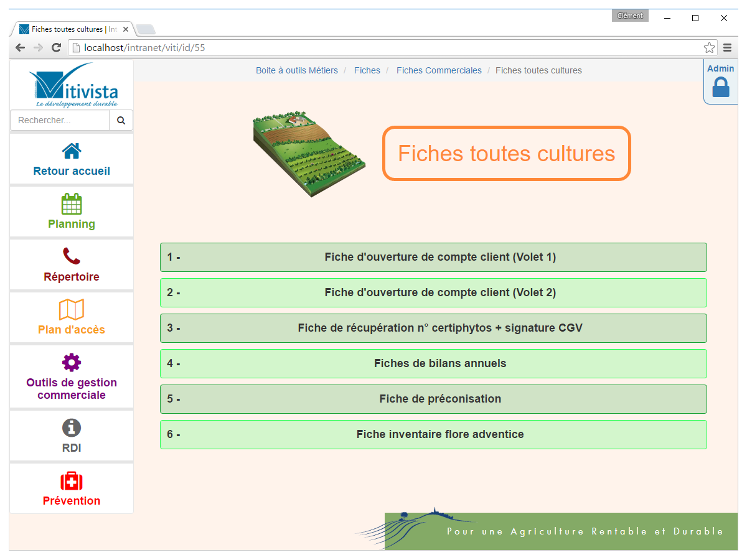Click the Retour accueil home icon
Viewport: 747px width, 560px height.
click(x=71, y=151)
